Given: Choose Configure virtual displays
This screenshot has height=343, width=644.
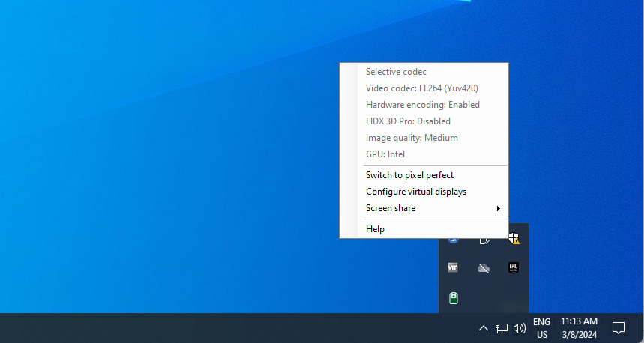Looking at the screenshot, I should pos(416,192).
